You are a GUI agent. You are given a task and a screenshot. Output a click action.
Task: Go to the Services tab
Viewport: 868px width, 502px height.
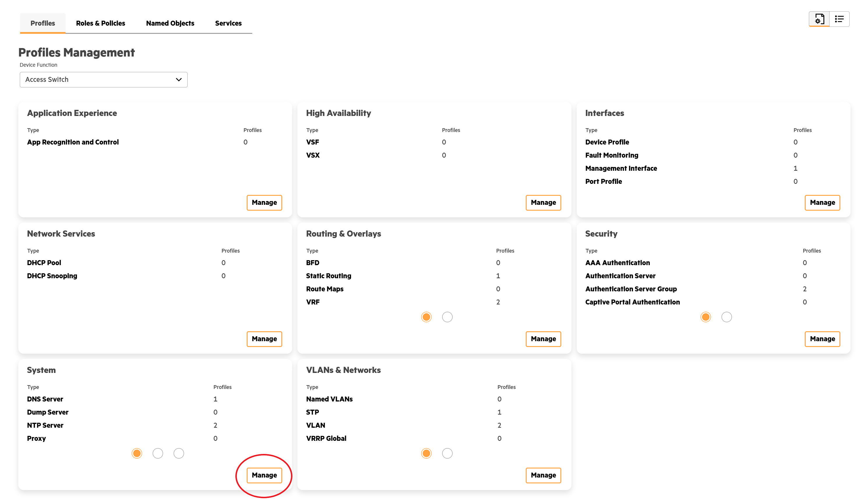(x=228, y=23)
